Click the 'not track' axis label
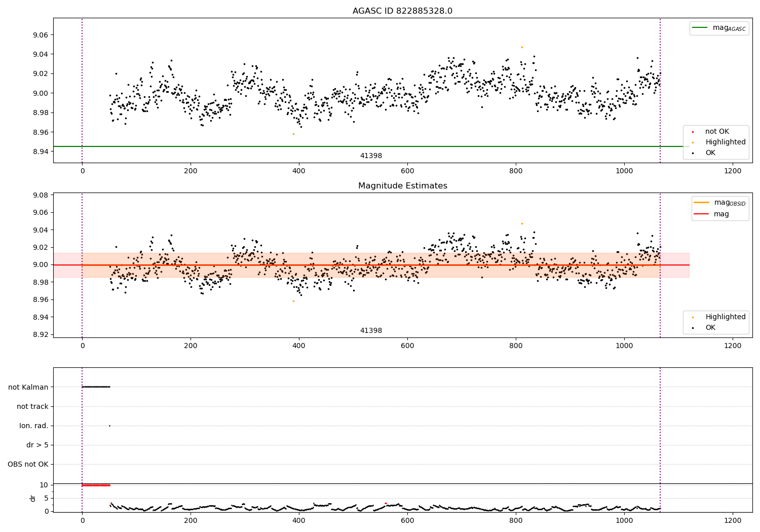760x532 pixels. (32, 406)
